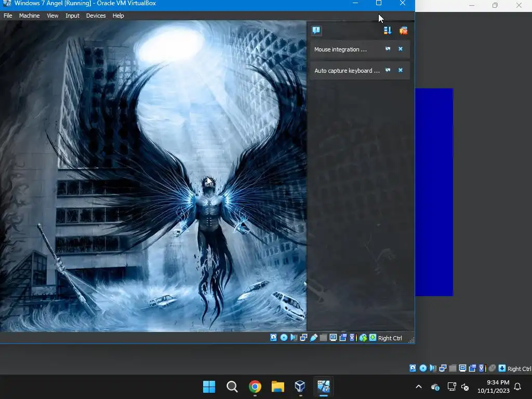This screenshot has height=399, width=532.
Task: Open the Windows Start menu
Action: point(209,387)
